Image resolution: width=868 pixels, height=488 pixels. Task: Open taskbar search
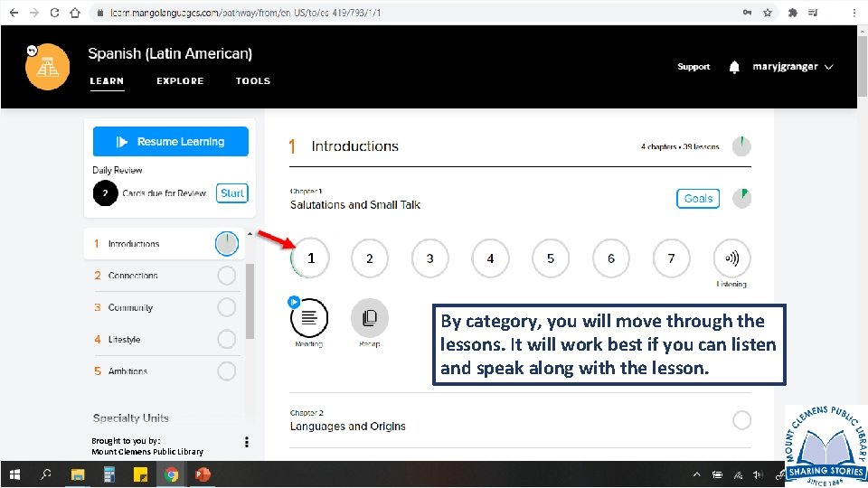click(46, 474)
